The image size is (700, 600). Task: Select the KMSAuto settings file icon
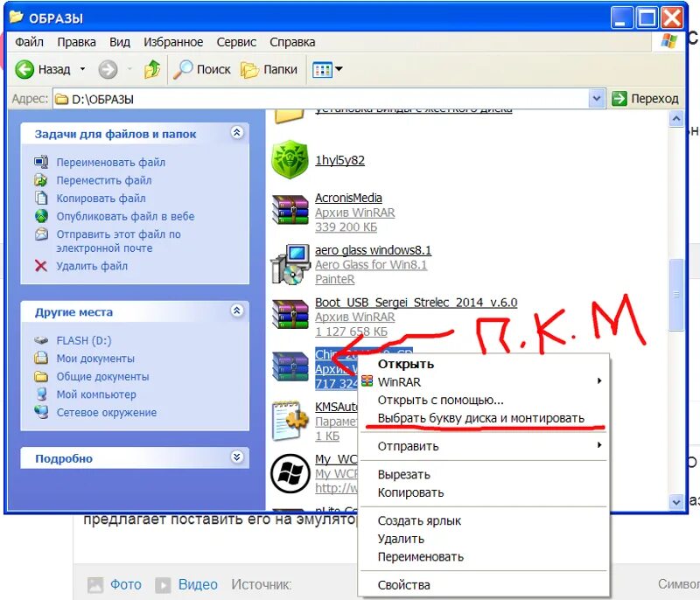point(290,420)
